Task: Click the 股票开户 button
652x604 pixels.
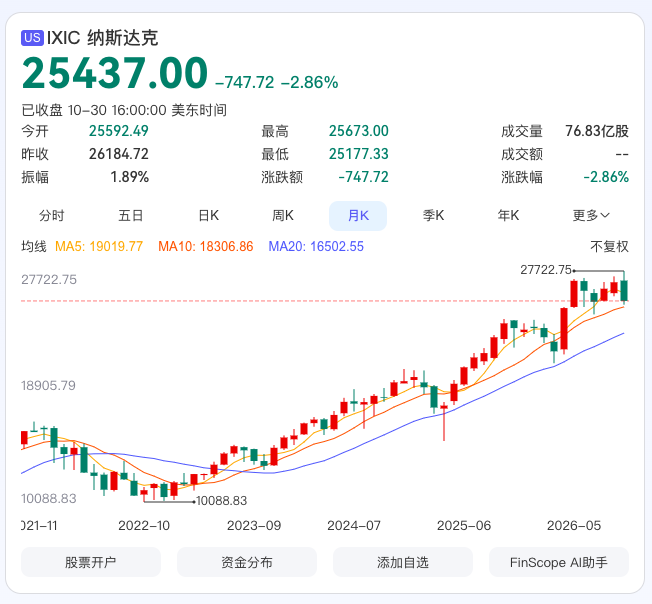Action: point(91,562)
